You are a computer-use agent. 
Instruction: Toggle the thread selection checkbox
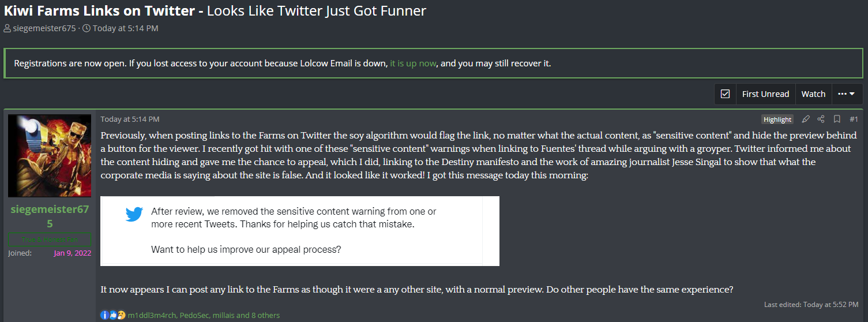coord(726,94)
